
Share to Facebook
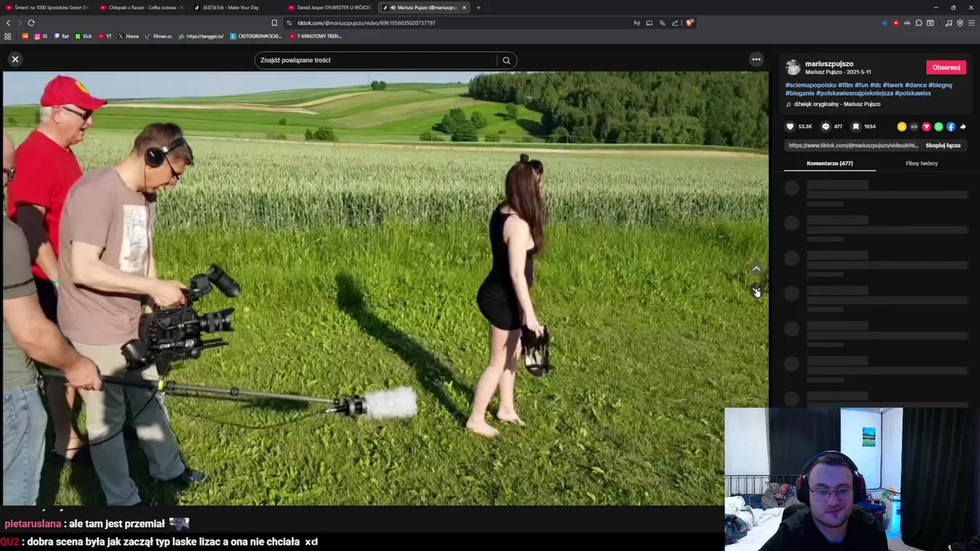coord(951,126)
